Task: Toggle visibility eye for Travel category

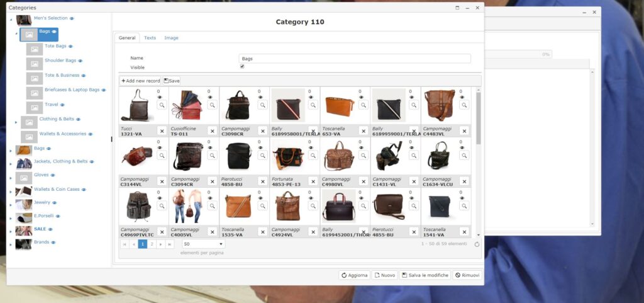Action: pos(62,105)
